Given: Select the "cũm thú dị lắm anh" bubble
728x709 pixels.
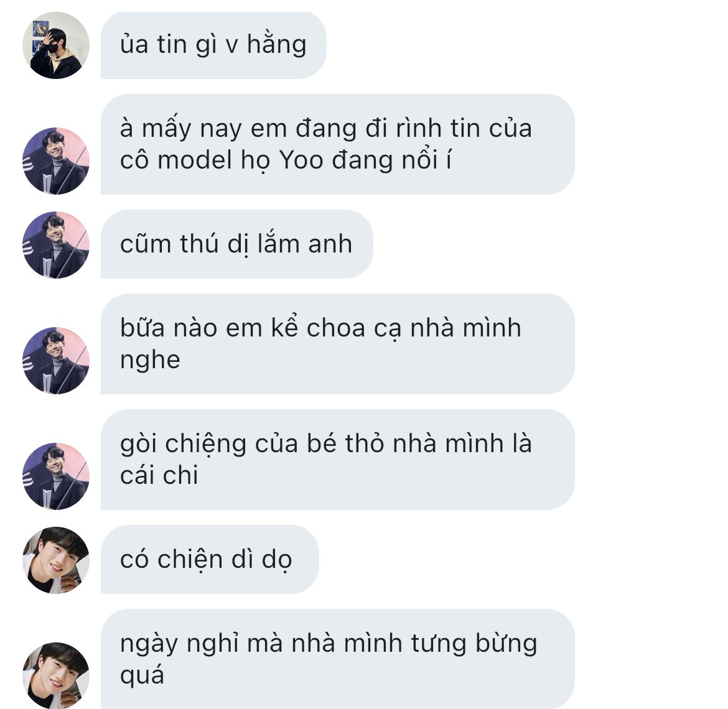Looking at the screenshot, I should point(237,244).
